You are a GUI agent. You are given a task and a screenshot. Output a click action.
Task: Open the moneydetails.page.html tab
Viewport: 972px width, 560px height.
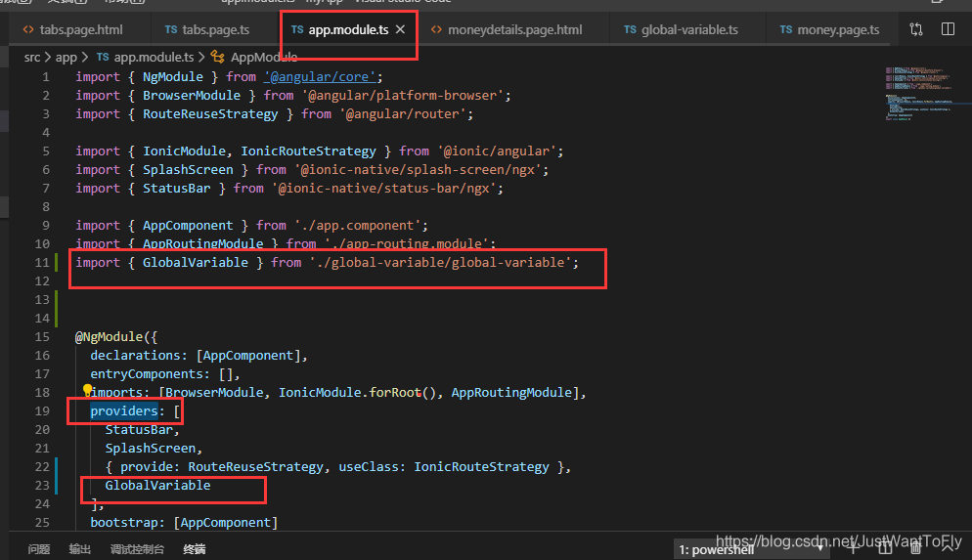(507, 29)
